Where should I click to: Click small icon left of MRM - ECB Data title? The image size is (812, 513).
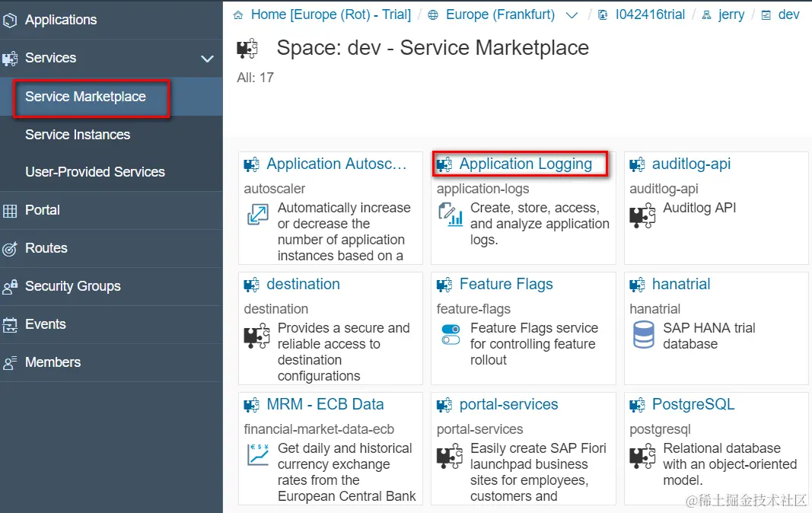tap(252, 405)
